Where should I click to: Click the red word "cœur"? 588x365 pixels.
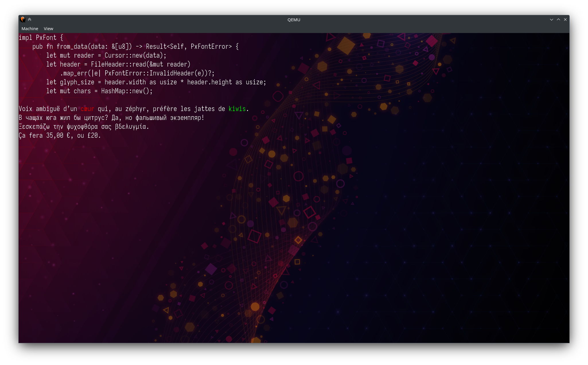(x=87, y=109)
